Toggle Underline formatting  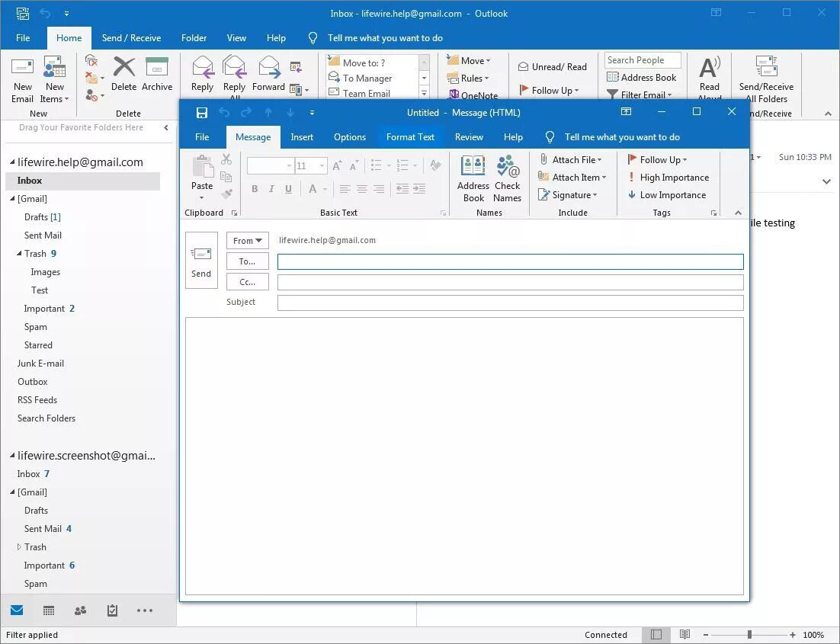point(289,188)
